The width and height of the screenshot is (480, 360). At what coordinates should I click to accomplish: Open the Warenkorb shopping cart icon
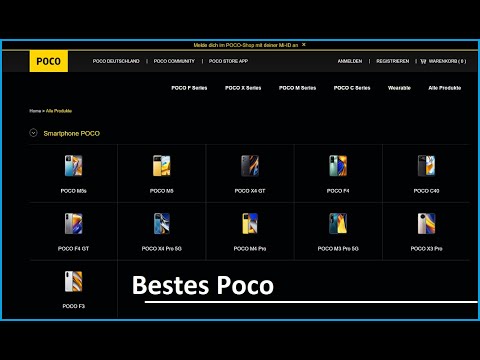tap(423, 61)
